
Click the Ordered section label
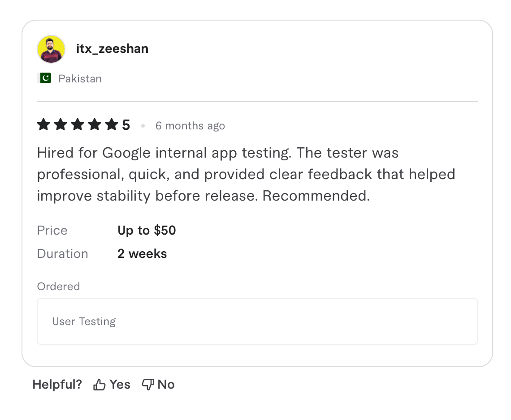click(x=58, y=287)
